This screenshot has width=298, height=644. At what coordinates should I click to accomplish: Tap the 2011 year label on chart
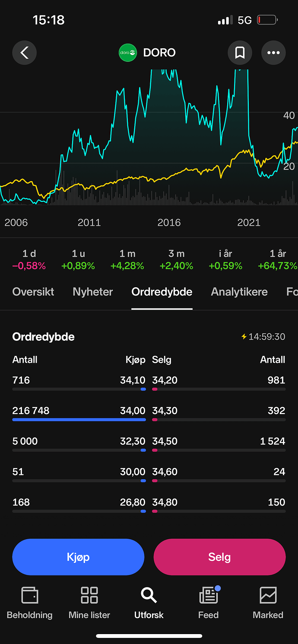coord(89,223)
